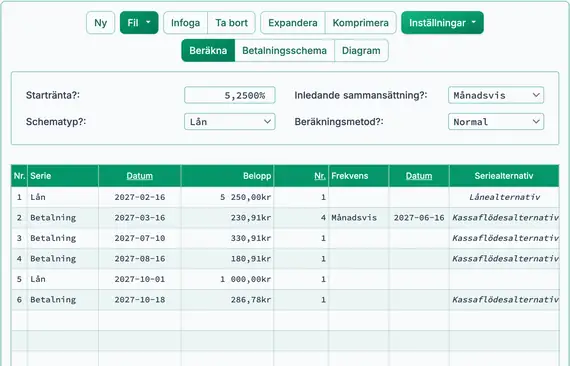Image resolution: width=570 pixels, height=366 pixels.
Task: Select the date cell 2027-10-18
Action: (x=140, y=300)
